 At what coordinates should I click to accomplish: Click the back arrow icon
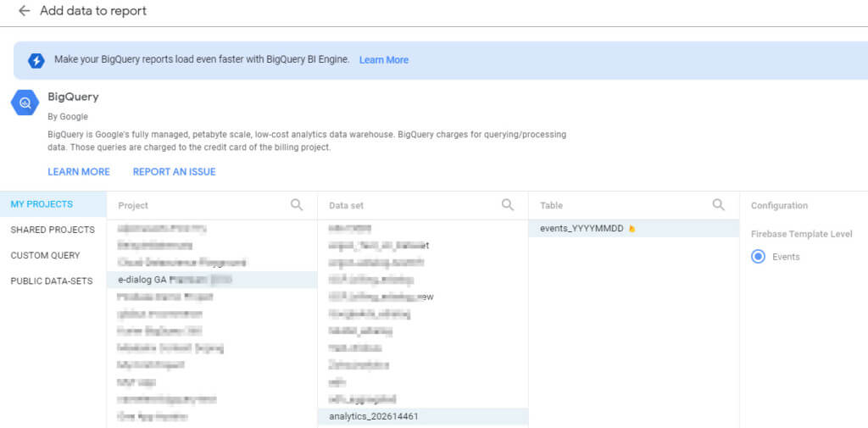tap(24, 11)
